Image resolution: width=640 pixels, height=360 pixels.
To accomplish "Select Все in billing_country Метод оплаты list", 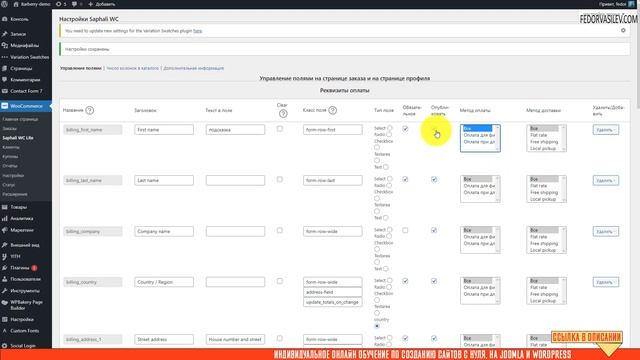I will (477, 281).
